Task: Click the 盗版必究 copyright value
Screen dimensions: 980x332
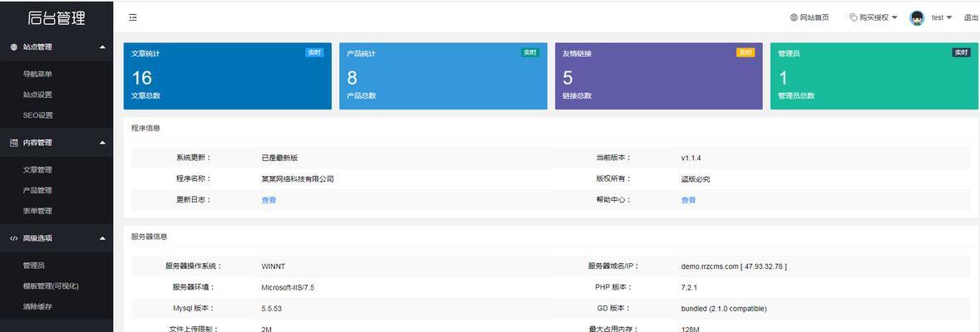Action: (696, 179)
